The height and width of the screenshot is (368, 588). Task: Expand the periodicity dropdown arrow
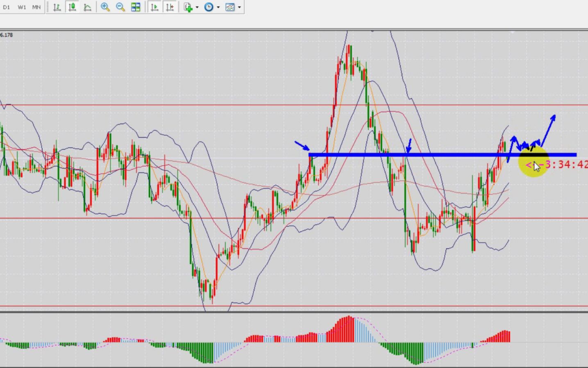pyautogui.click(x=218, y=7)
